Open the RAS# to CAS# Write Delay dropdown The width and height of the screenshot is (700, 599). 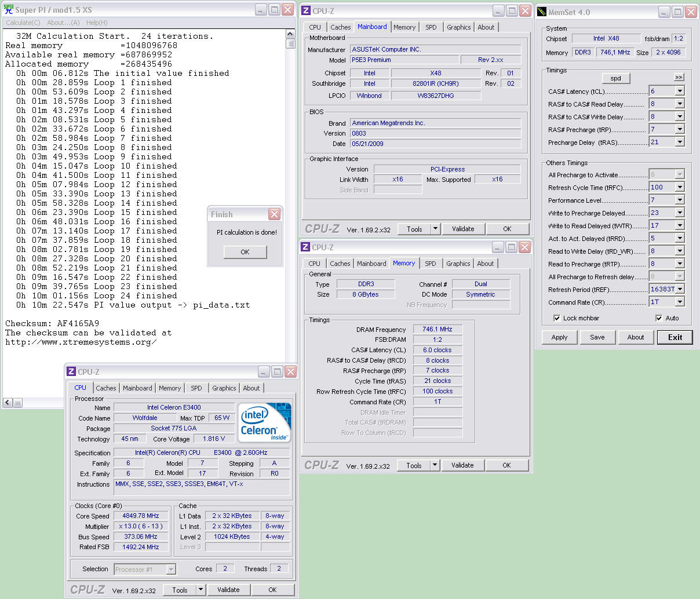680,116
